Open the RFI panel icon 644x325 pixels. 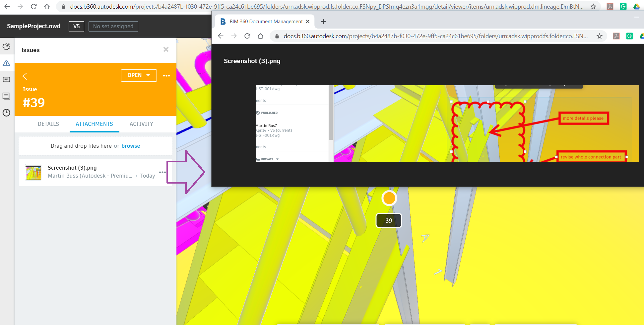pos(7,79)
